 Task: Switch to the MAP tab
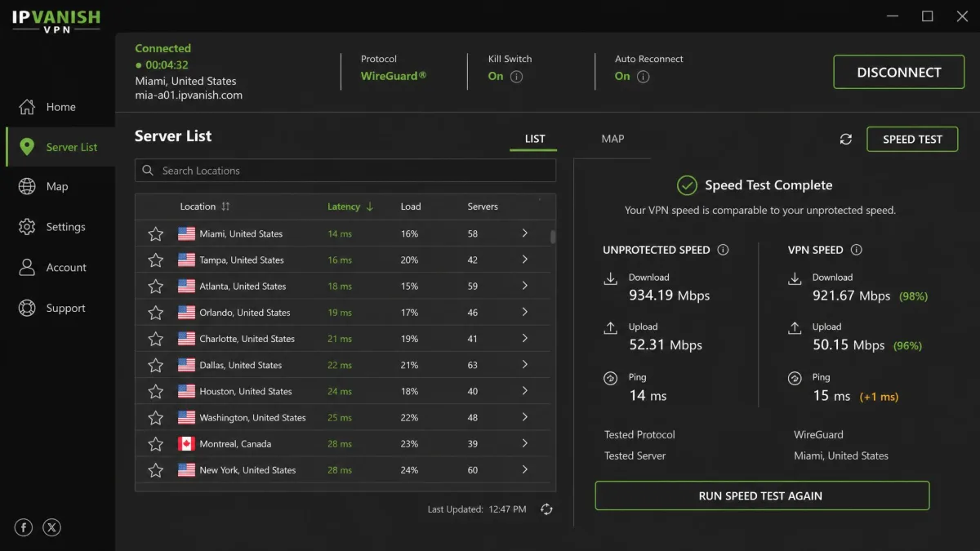tap(612, 139)
